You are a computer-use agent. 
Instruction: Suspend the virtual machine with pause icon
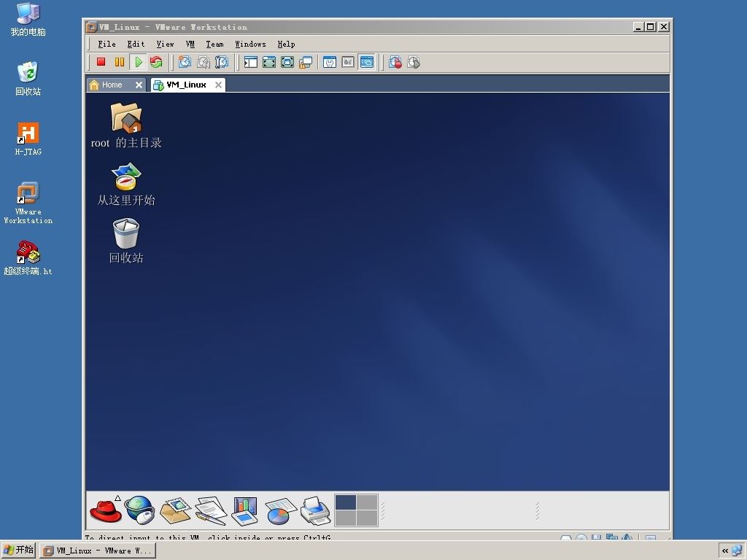(x=120, y=62)
